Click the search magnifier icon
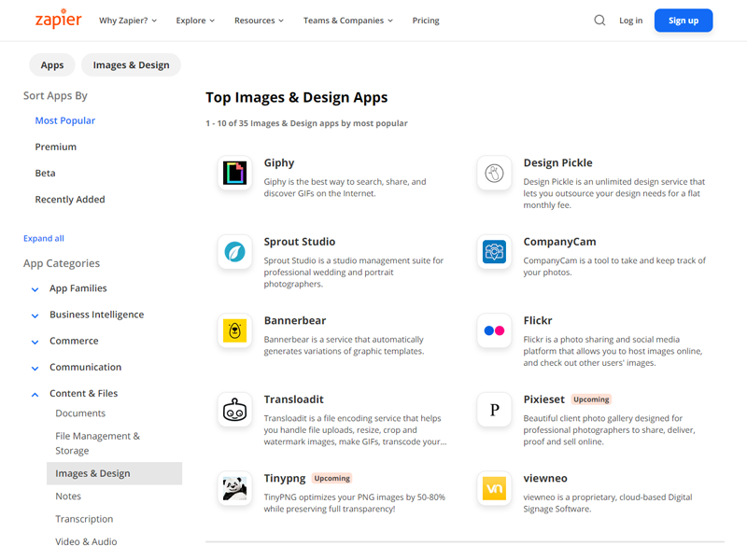The height and width of the screenshot is (560, 747). click(599, 20)
